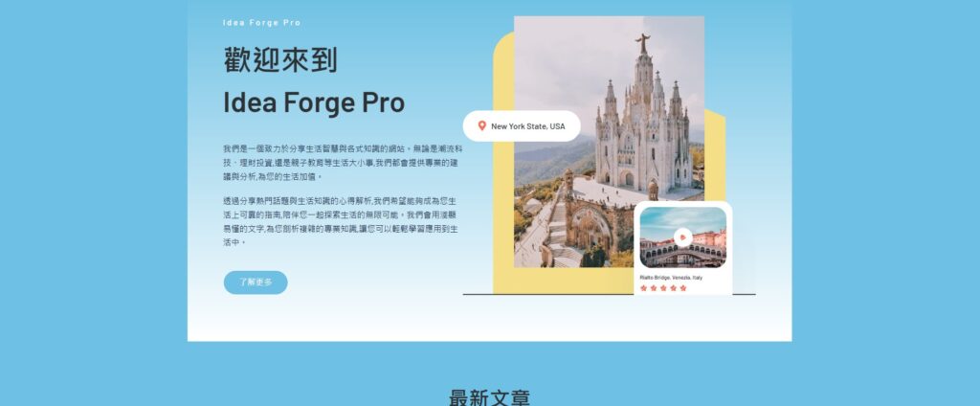Select the fourth rating star
This screenshot has width=980, height=406.
673,288
